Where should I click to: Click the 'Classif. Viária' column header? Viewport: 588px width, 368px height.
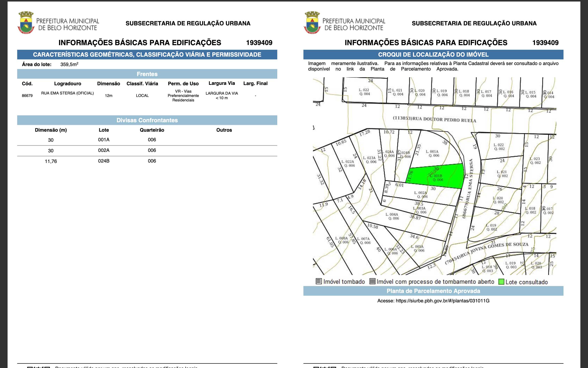coord(142,83)
